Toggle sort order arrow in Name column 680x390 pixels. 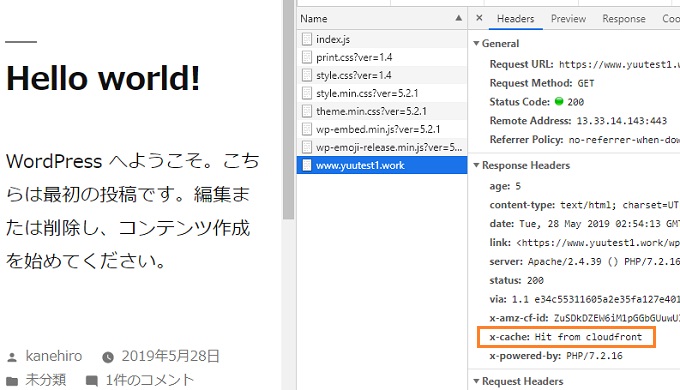[458, 18]
